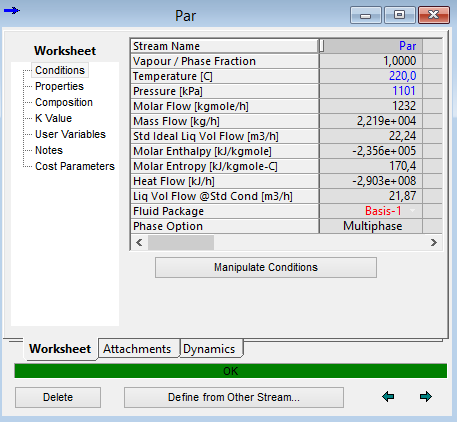The width and height of the screenshot is (457, 422).
Task: Select the Mass Flow value 2,219e+004
Action: coord(371,121)
